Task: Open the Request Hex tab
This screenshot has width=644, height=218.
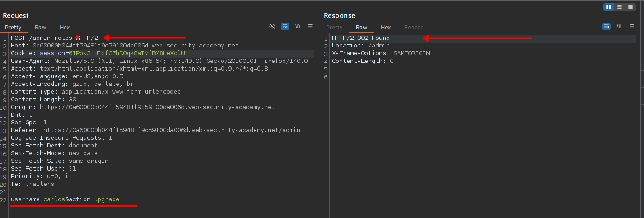Action: [x=65, y=28]
